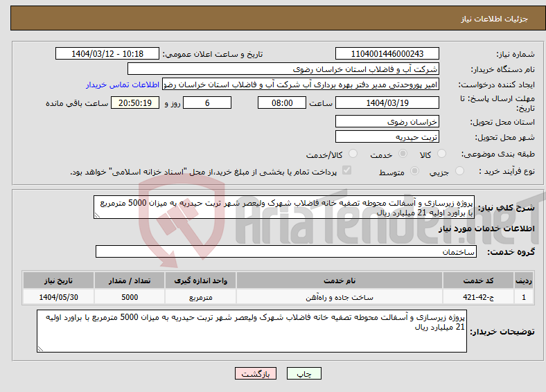Click the deadline time field 08:00

(x=282, y=103)
